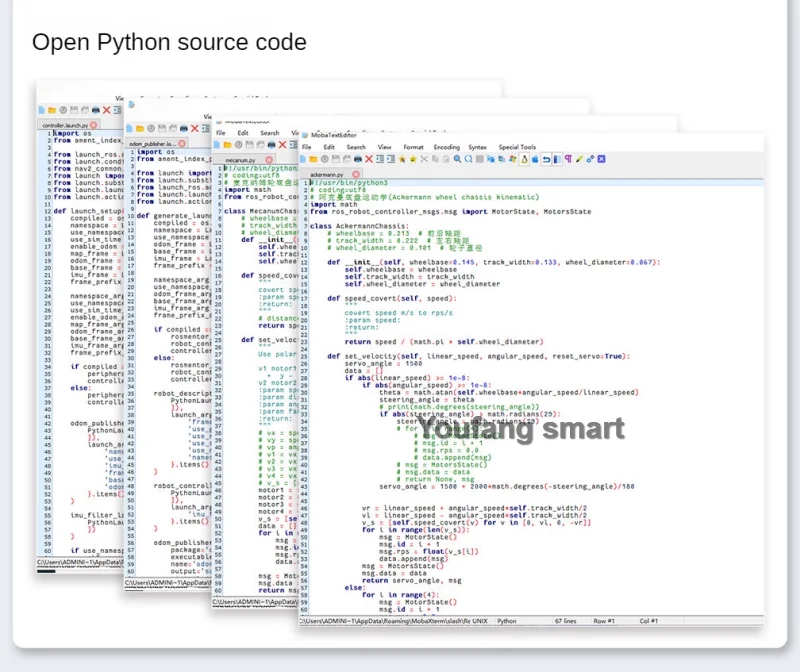Red X icon in mecanum.py window toolbar
Image resolution: width=800 pixels, height=672 pixels.
point(282,145)
